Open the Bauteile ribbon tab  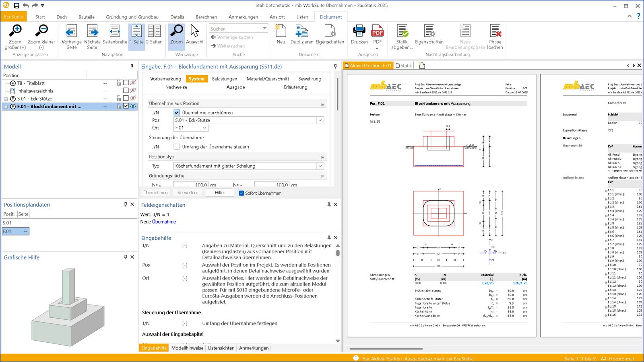pyautogui.click(x=87, y=17)
